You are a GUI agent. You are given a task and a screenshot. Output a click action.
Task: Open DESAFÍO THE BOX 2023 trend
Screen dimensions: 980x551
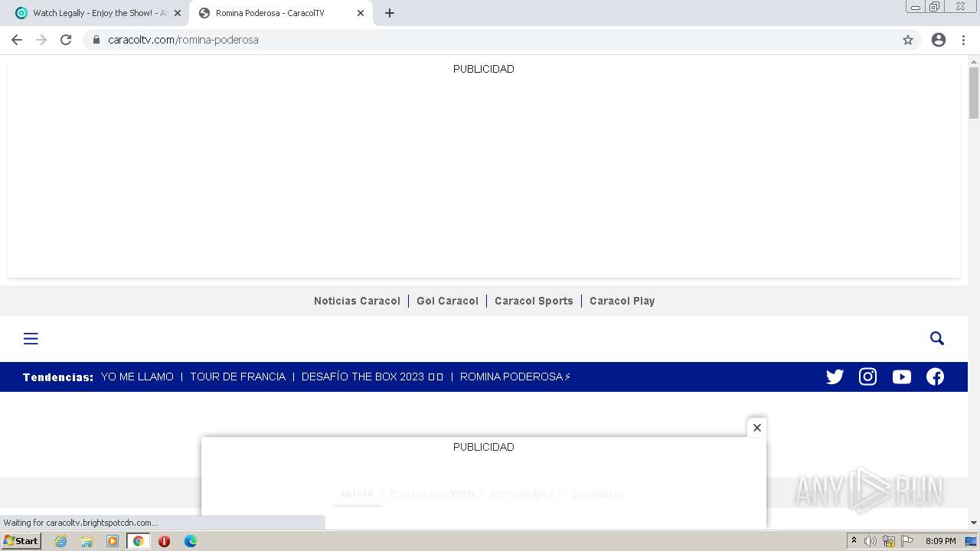tap(372, 377)
